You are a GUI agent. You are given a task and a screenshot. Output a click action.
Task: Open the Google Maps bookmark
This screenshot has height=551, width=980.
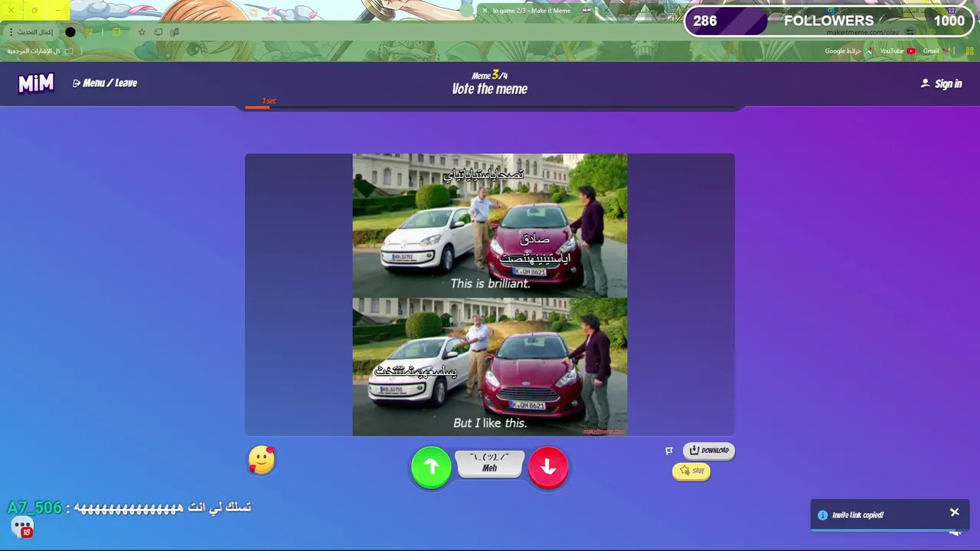849,51
